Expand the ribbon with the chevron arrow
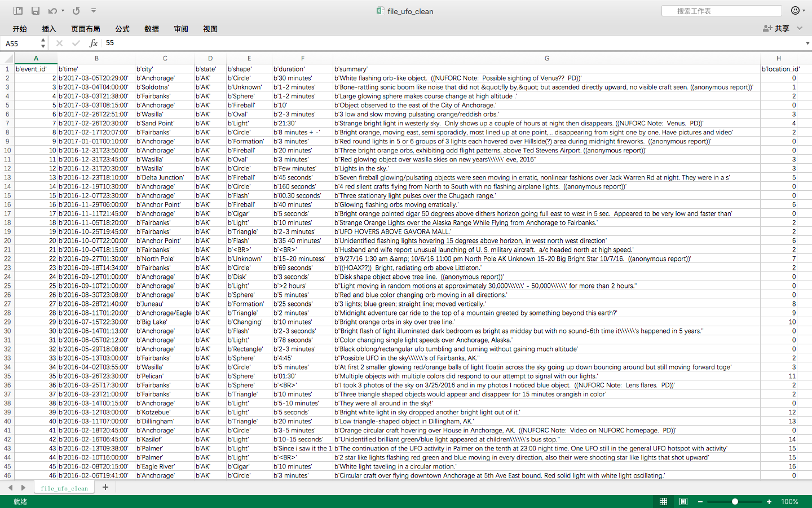The width and height of the screenshot is (812, 508). 800,28
